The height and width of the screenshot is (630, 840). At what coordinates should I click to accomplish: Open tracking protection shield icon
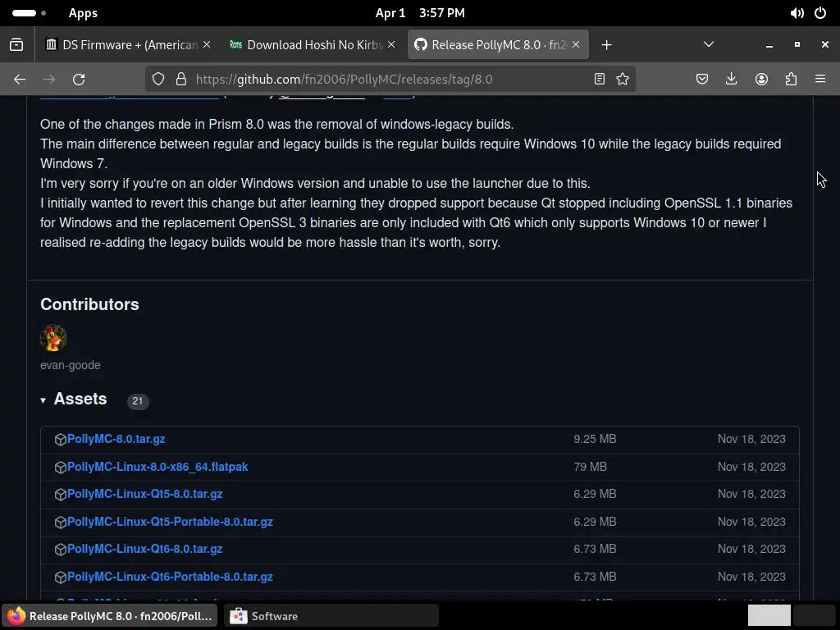(x=158, y=80)
